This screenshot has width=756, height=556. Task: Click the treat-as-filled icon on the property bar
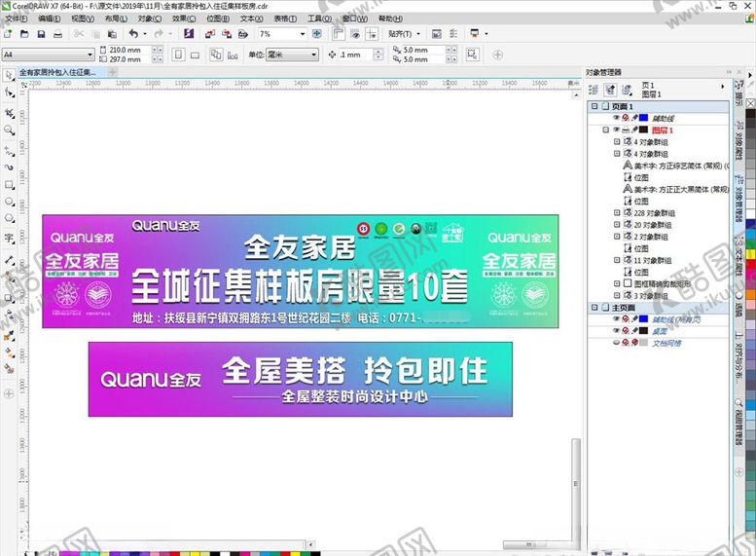[472, 55]
